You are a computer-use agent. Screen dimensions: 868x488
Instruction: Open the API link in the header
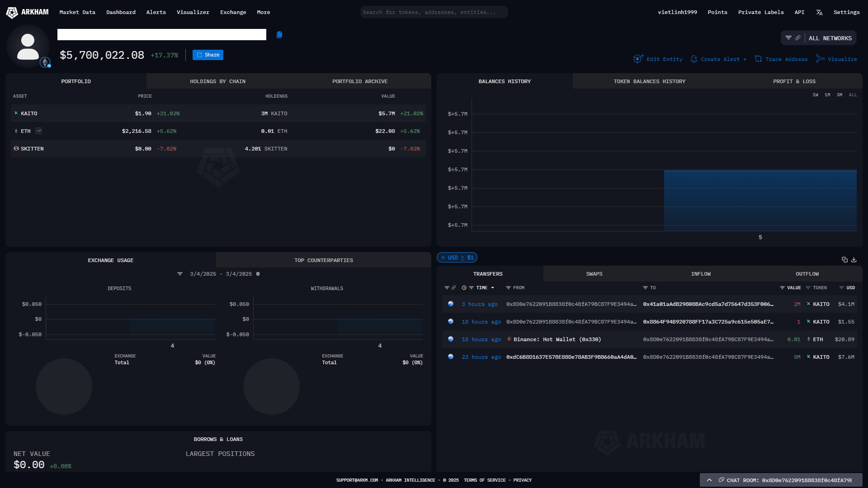(799, 12)
